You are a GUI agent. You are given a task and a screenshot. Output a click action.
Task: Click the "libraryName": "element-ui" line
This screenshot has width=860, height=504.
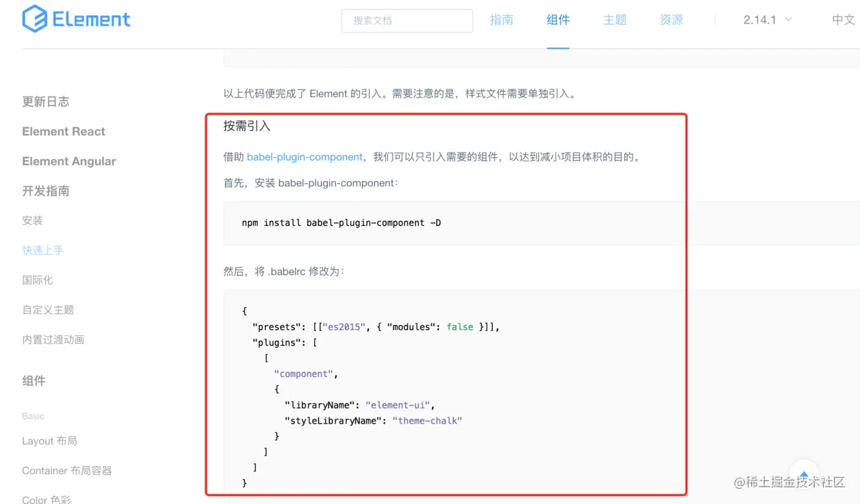tap(359, 405)
